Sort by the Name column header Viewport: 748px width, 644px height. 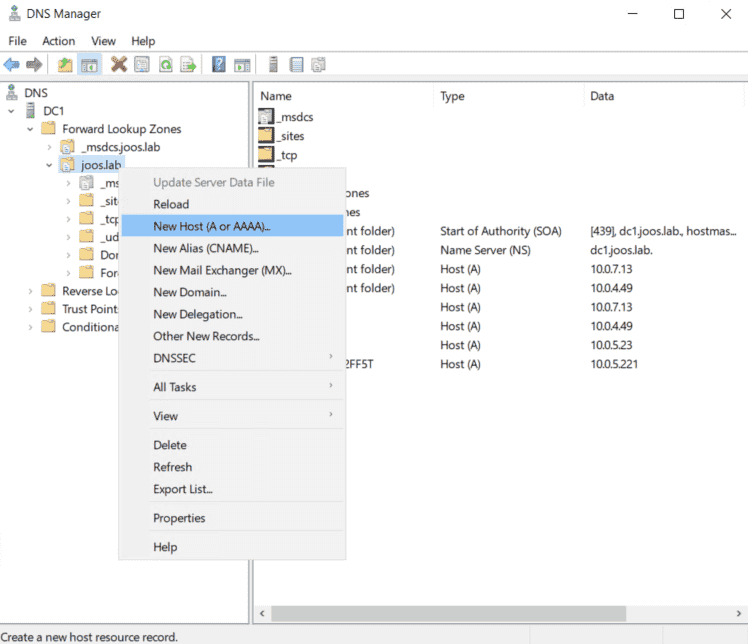pyautogui.click(x=343, y=96)
